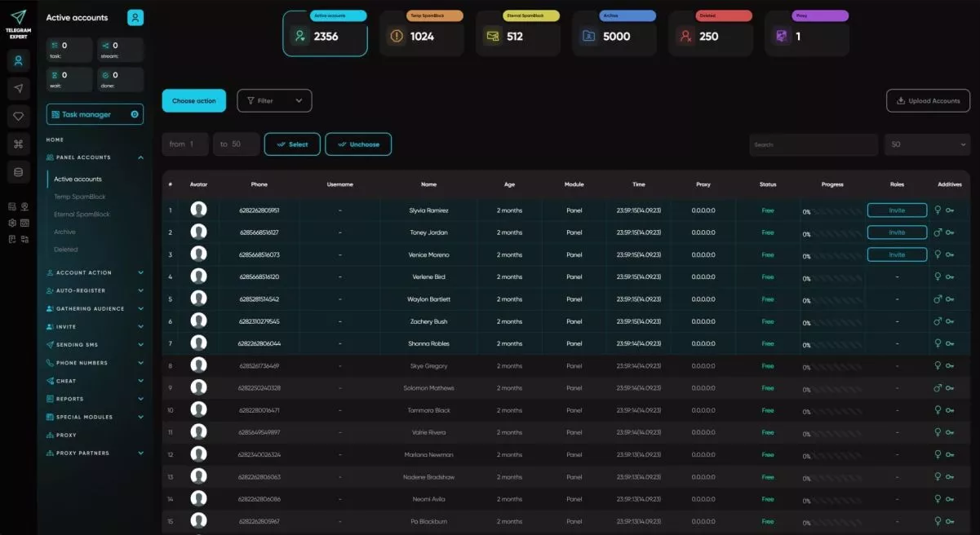Click Invite button in Venice Moreno row
The width and height of the screenshot is (980, 535).
[897, 254]
